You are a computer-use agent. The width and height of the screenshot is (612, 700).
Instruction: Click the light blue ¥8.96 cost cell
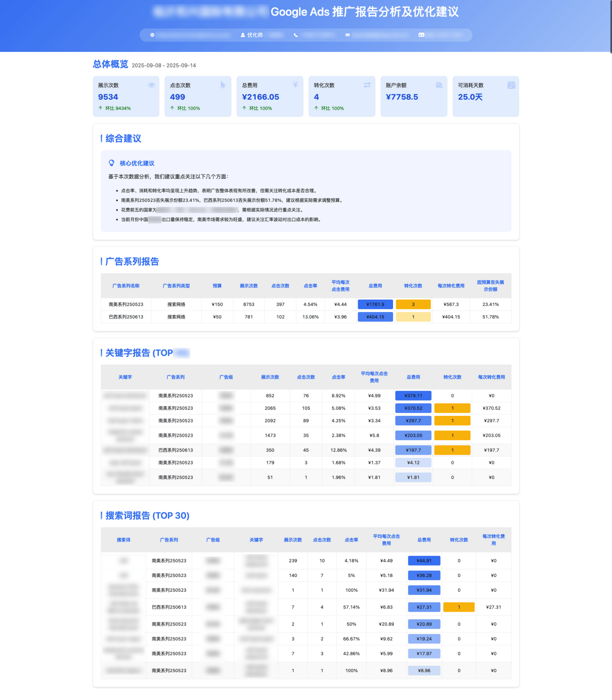(424, 671)
